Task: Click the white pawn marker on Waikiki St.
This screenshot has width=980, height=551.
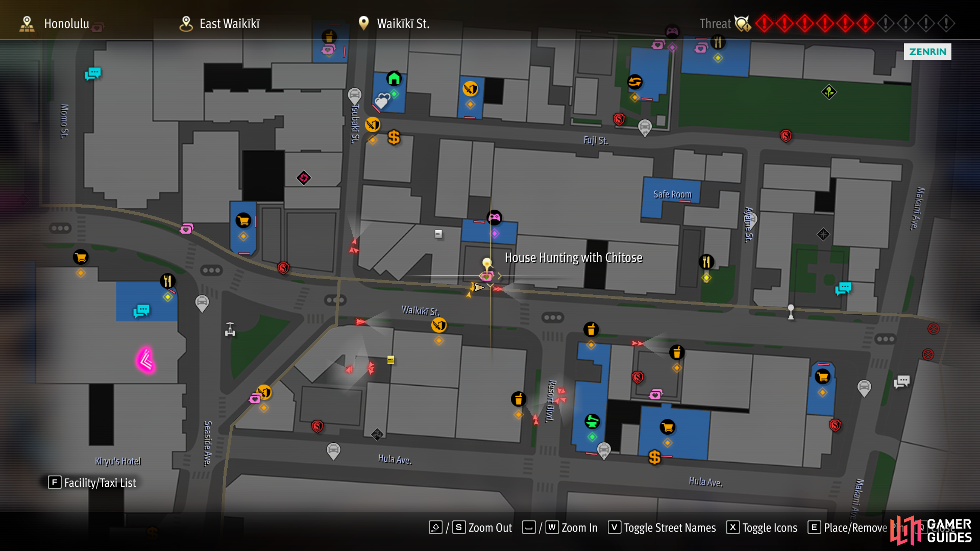Action: pos(791,311)
